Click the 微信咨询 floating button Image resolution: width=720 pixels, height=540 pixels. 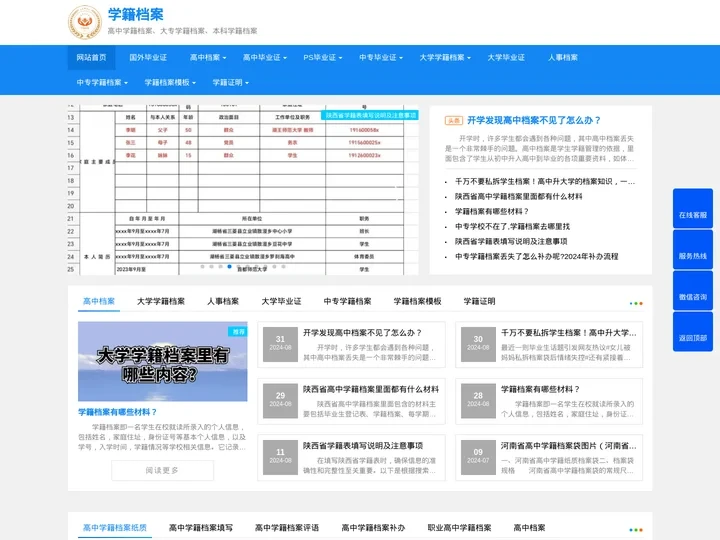[692, 291]
